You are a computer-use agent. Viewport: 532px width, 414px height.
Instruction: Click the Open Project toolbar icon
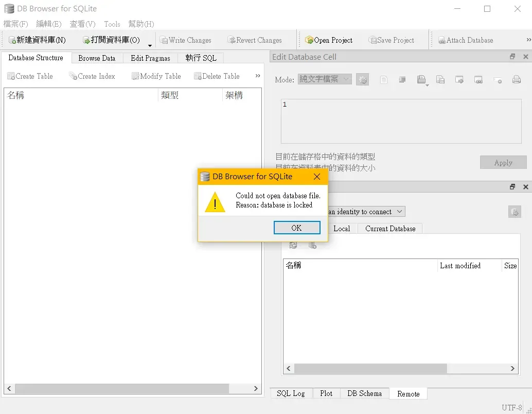[309, 40]
